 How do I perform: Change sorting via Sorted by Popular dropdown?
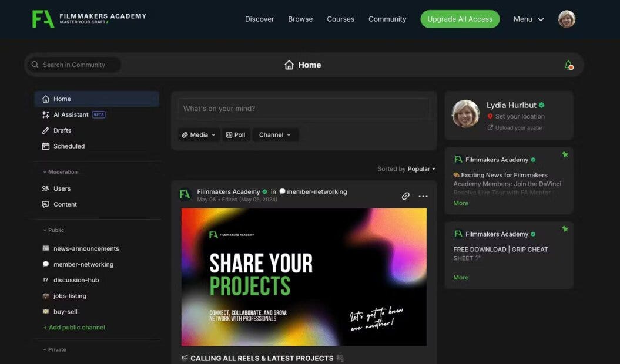coord(406,169)
